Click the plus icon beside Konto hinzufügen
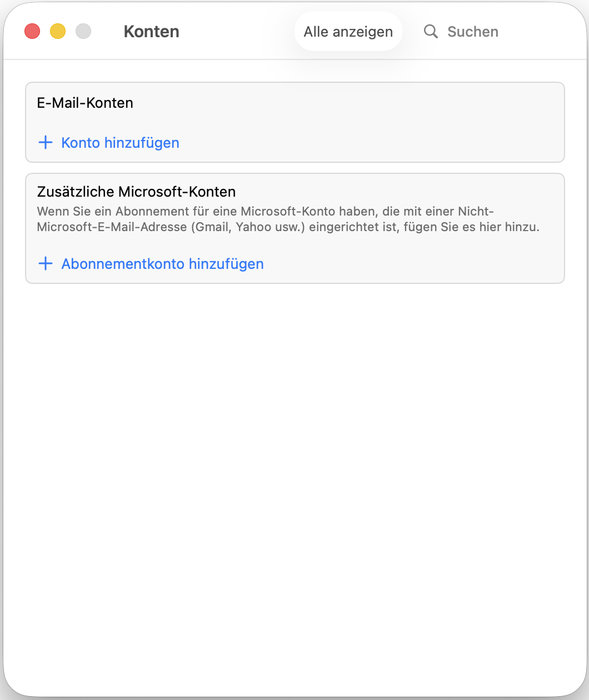Viewport: 589px width, 700px height. 45,143
